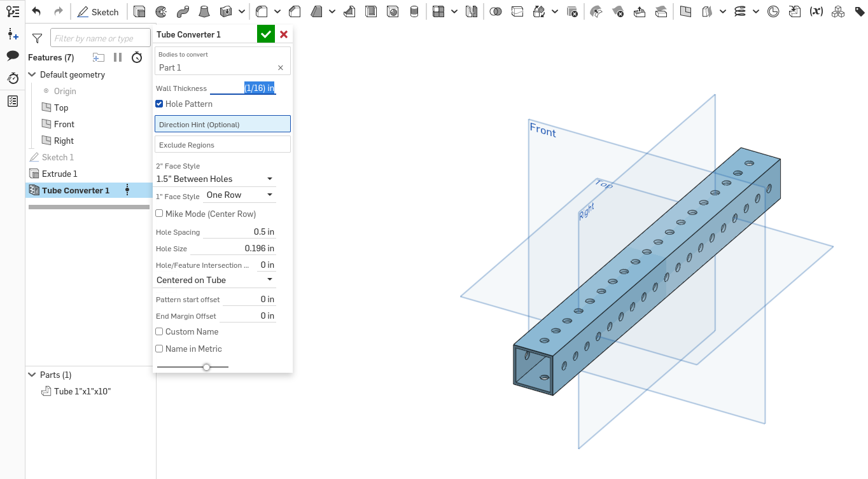The image size is (868, 479).
Task: Open the 2" Face Style dropdown
Action: point(215,179)
